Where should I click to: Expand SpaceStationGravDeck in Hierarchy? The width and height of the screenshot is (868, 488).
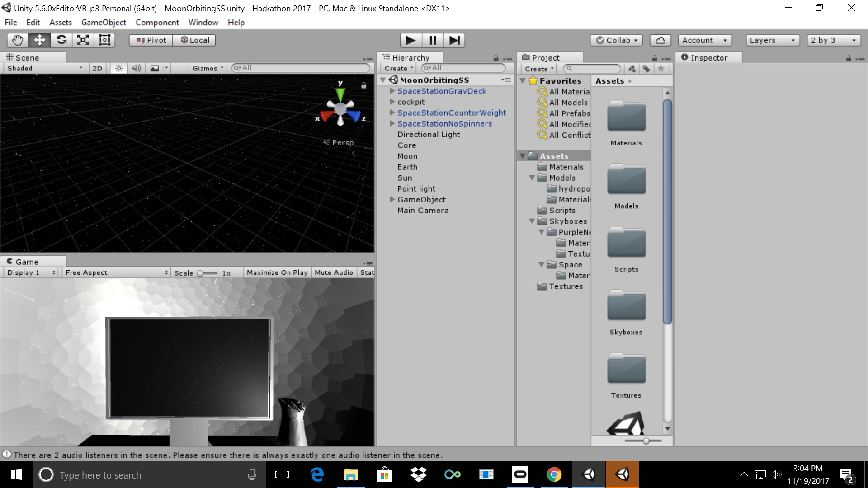392,91
